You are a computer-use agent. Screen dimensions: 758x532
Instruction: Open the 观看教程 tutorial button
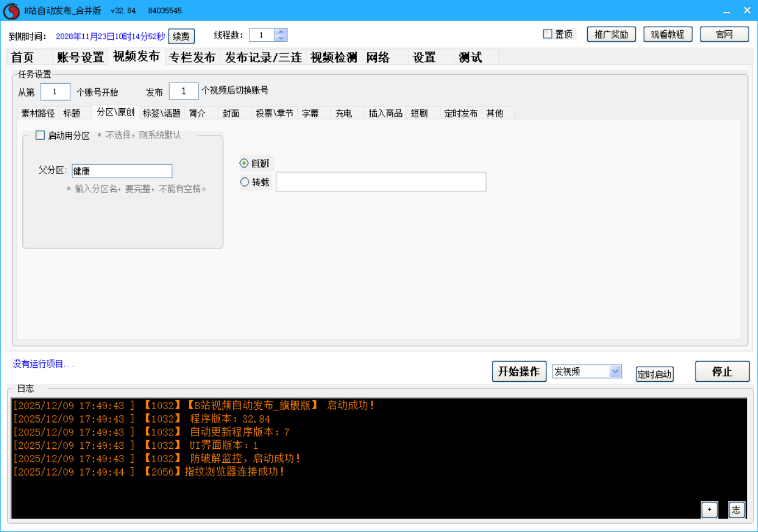click(667, 34)
